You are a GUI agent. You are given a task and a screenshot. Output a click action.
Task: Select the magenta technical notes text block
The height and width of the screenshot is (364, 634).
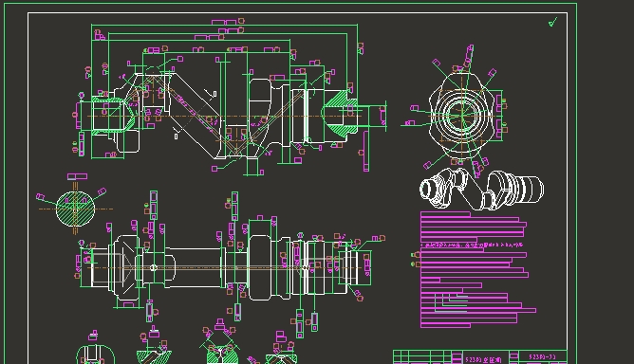pyautogui.click(x=478, y=269)
